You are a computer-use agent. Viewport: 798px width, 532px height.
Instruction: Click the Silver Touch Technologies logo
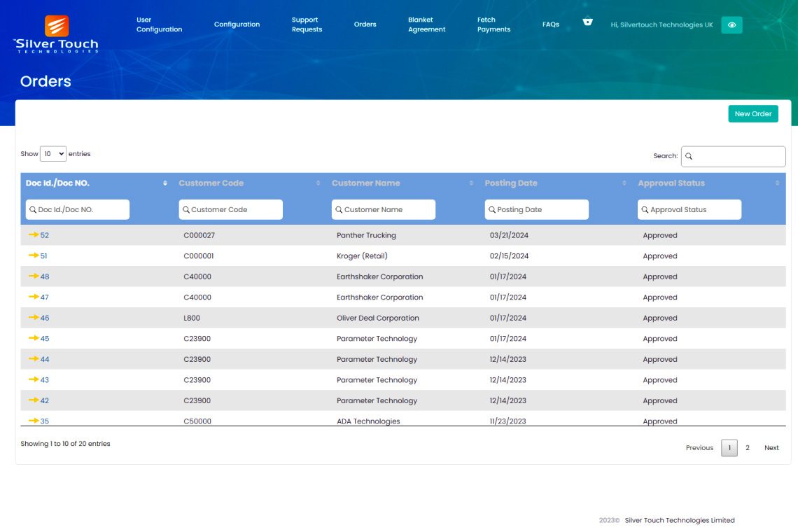[57, 34]
